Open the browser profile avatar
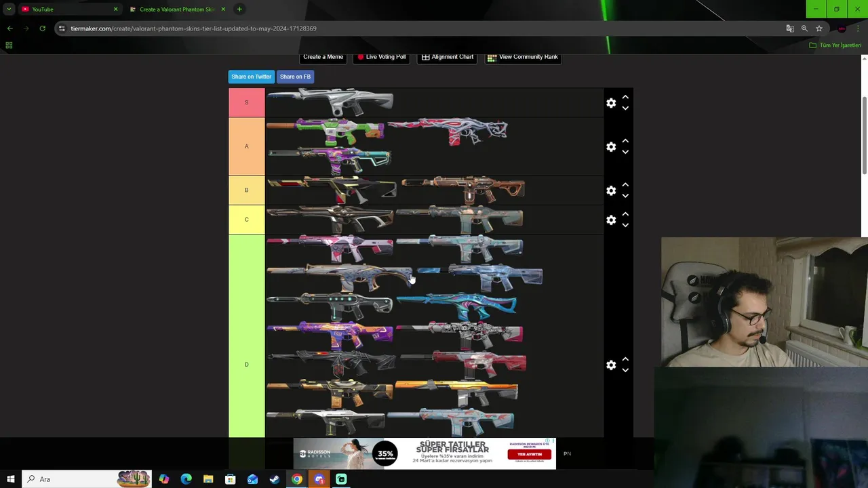Screen dimensions: 868x488 [842, 28]
